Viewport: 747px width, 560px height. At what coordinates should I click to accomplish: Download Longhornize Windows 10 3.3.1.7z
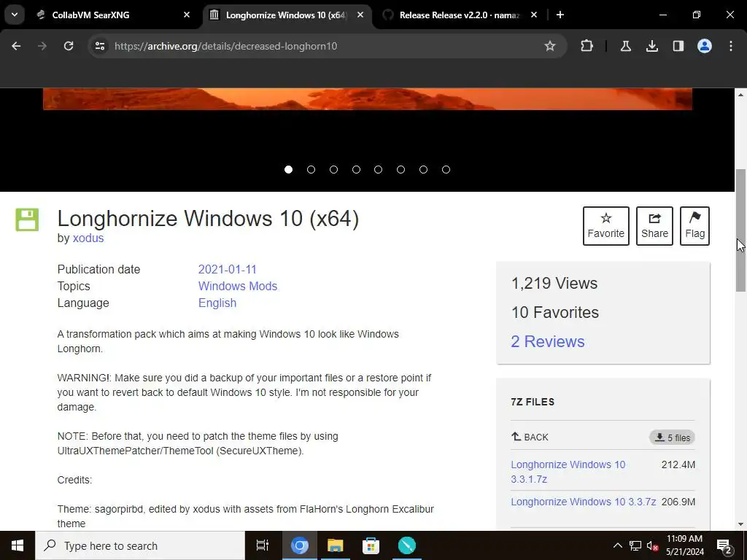tap(568, 472)
